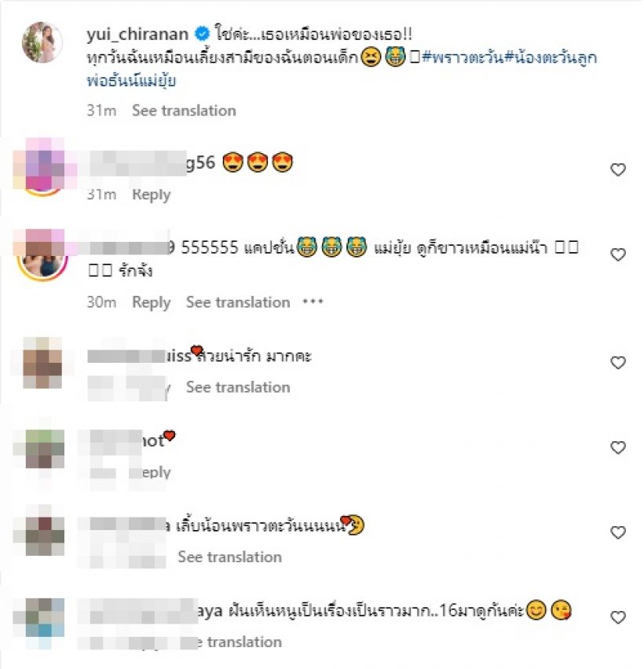See translation of the 30m comment

click(x=238, y=302)
